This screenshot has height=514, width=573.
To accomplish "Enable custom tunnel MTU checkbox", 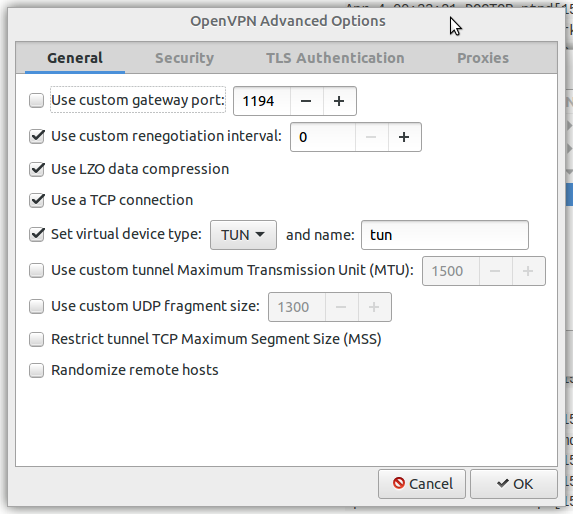I will point(37,270).
